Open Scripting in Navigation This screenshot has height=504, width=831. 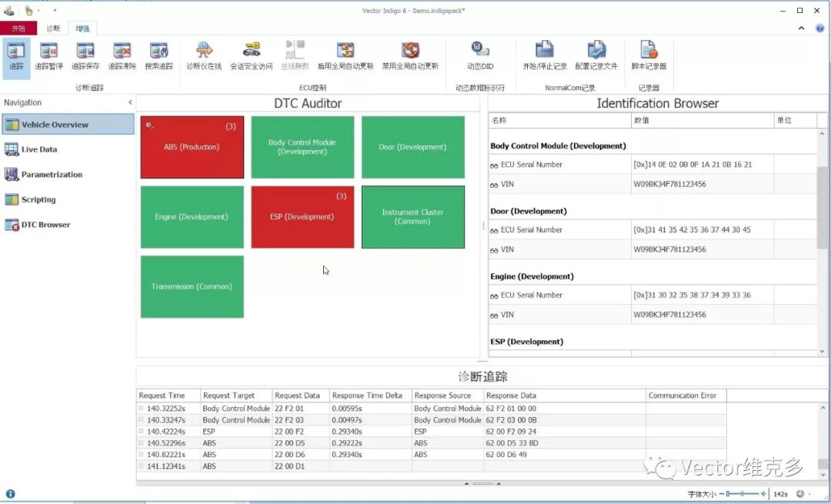tap(68, 200)
